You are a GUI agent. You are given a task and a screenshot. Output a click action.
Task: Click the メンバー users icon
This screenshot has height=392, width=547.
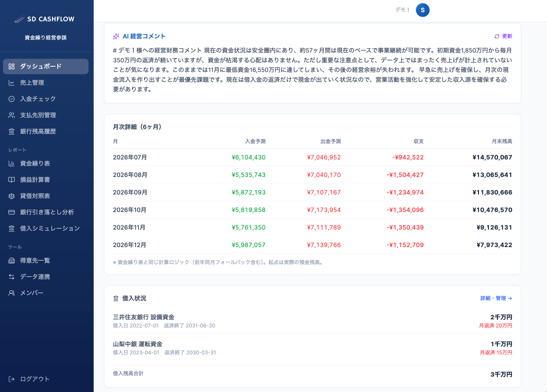[12, 293]
